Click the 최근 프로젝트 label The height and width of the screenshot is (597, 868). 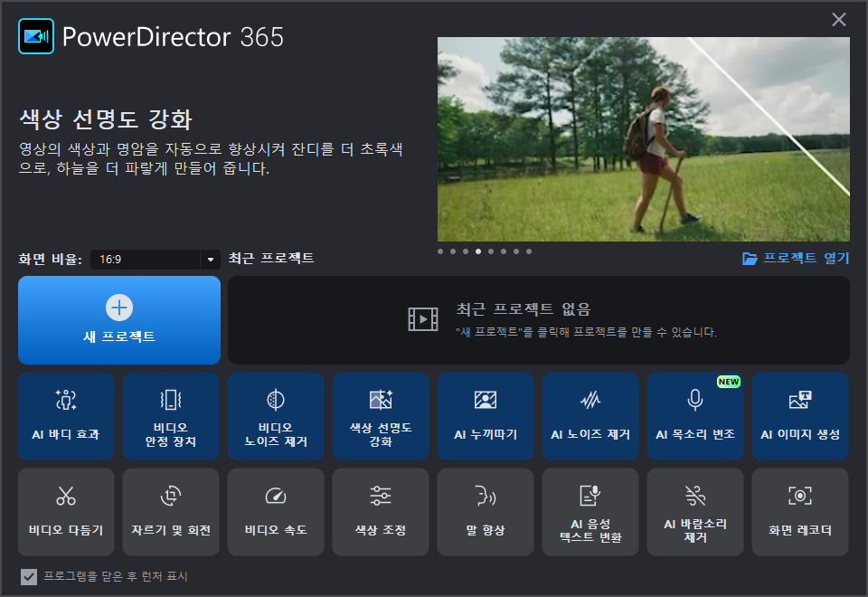(271, 258)
